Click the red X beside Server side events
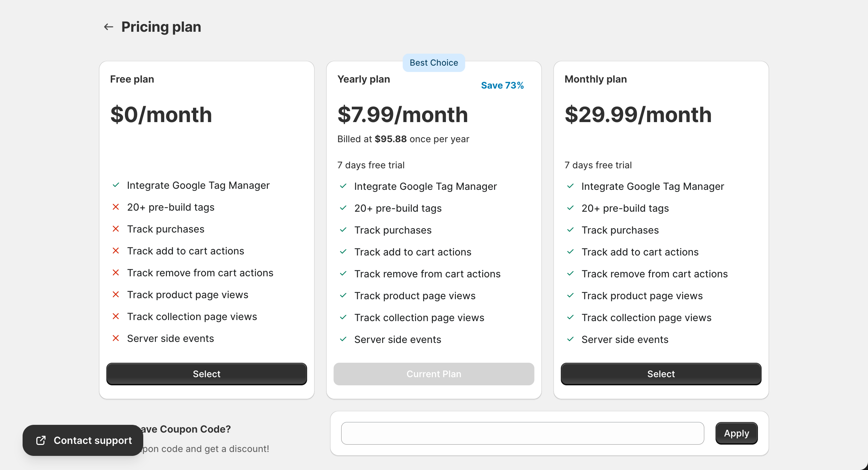Viewport: 868px width, 470px height. pyautogui.click(x=116, y=338)
